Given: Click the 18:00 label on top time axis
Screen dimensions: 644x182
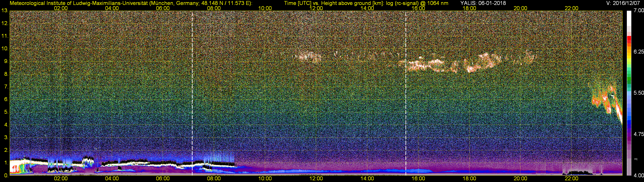Looking at the screenshot, I should coord(469,8).
